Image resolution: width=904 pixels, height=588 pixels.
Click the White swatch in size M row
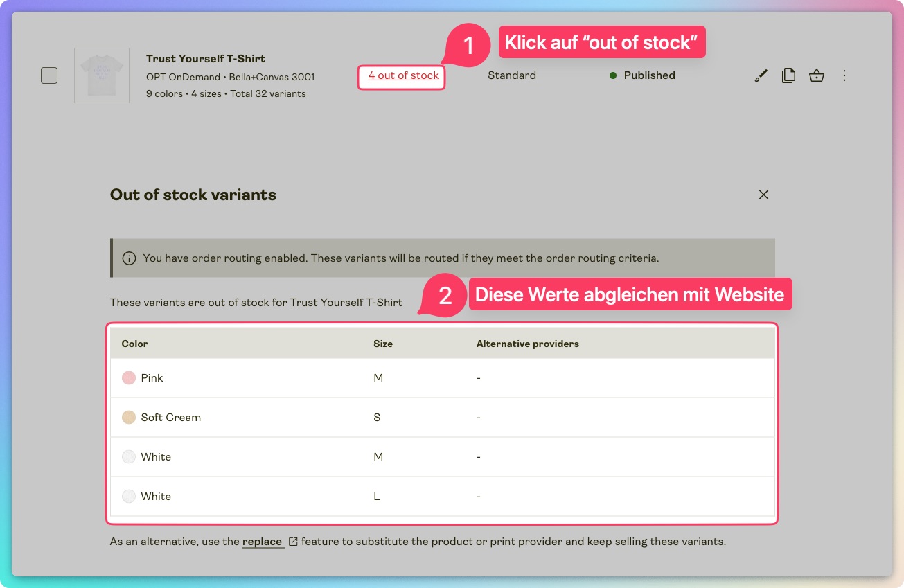[x=129, y=457]
